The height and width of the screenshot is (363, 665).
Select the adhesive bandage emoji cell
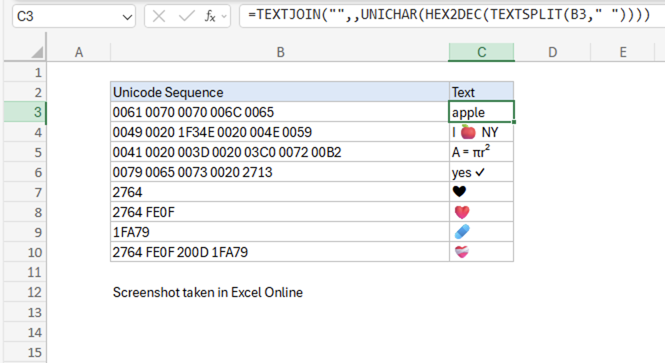(x=481, y=232)
